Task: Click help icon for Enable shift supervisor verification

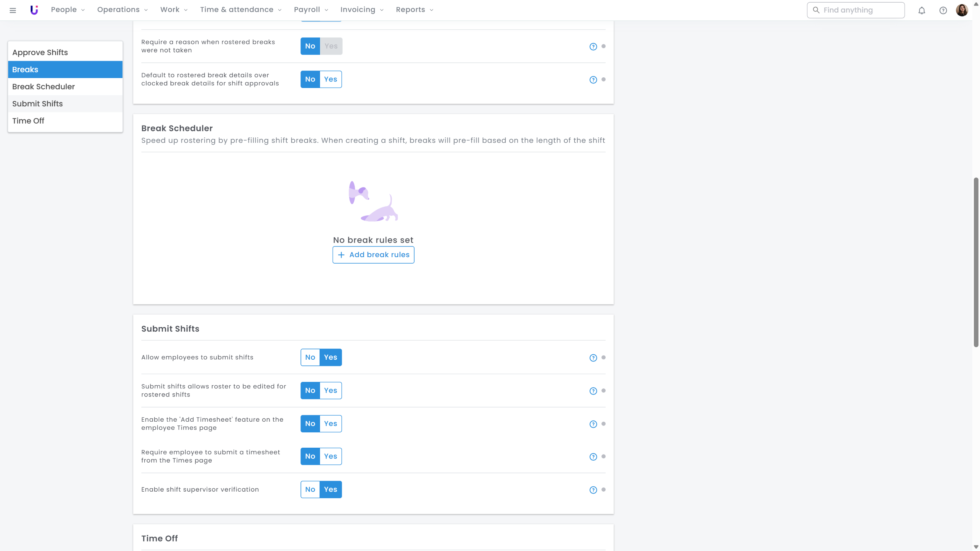Action: (593, 490)
